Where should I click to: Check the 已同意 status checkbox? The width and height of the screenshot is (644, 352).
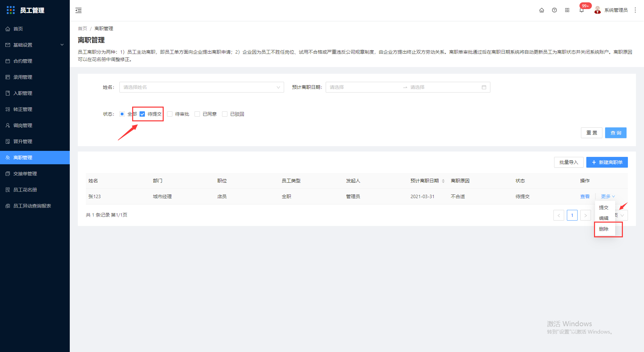coord(197,114)
